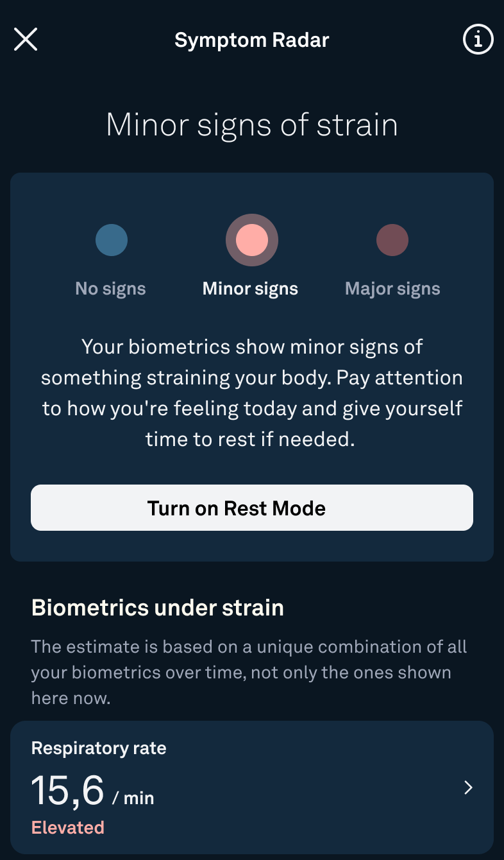Select the dark red Major signs dot
Viewport: 504px width, 860px height.
pyautogui.click(x=392, y=241)
